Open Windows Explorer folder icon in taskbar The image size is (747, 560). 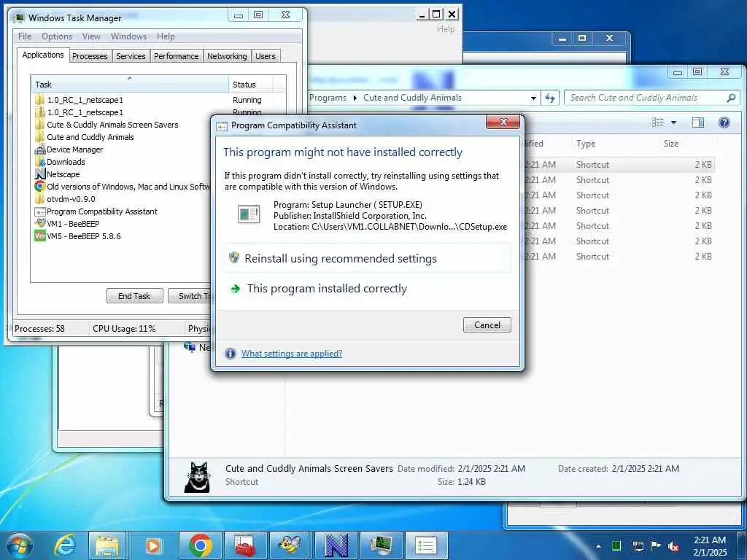tap(108, 545)
